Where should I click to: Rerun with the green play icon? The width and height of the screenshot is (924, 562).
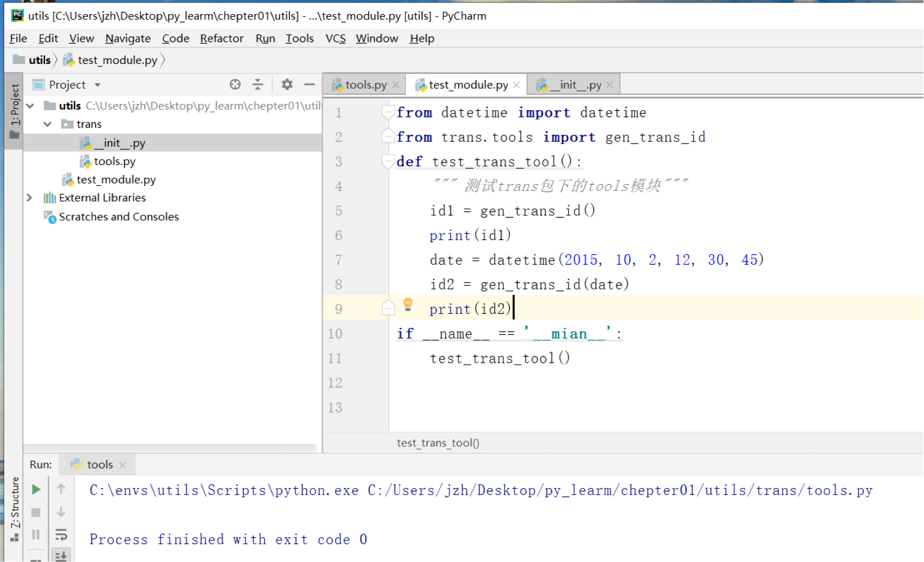pyautogui.click(x=36, y=489)
